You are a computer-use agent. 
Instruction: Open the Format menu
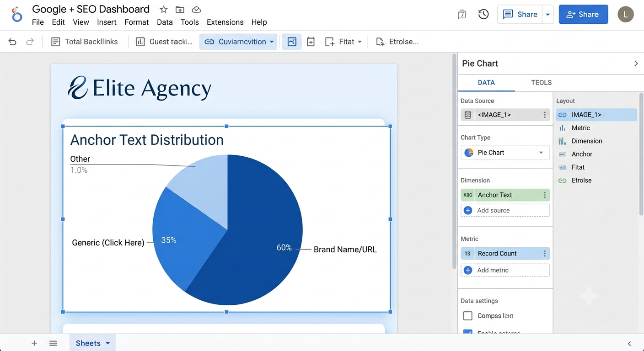[x=137, y=22]
